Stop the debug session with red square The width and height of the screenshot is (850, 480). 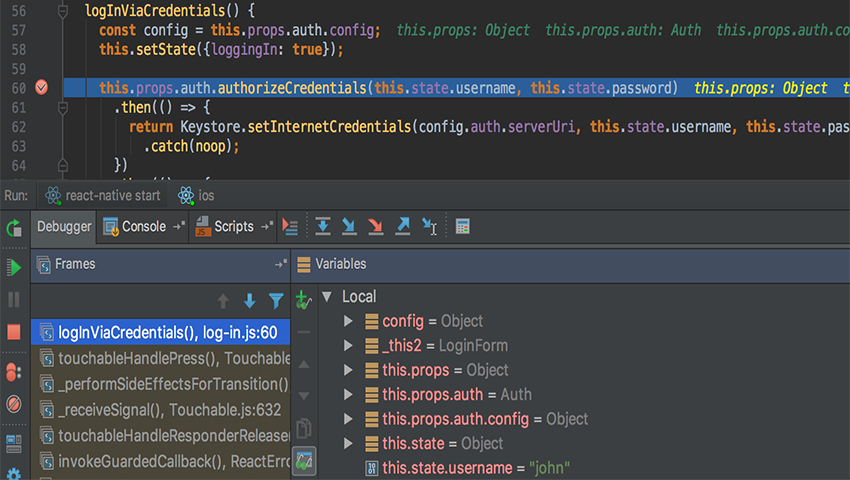pyautogui.click(x=14, y=331)
